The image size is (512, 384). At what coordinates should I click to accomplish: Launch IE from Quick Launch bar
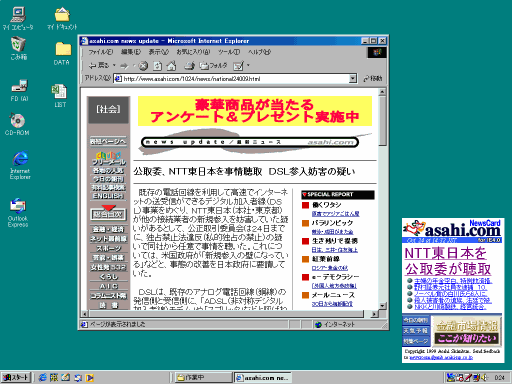coord(42,378)
